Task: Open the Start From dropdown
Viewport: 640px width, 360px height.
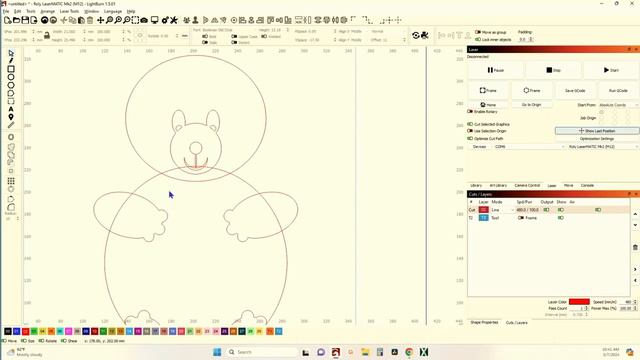Action: click(618, 105)
